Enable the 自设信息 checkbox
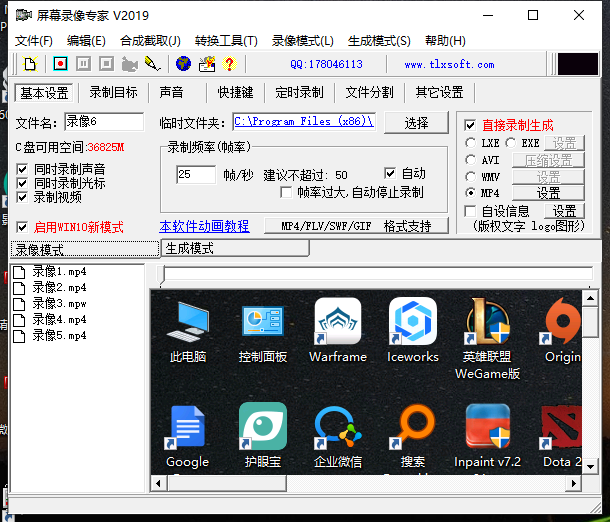Screen dimensions: 610x522 point(470,211)
